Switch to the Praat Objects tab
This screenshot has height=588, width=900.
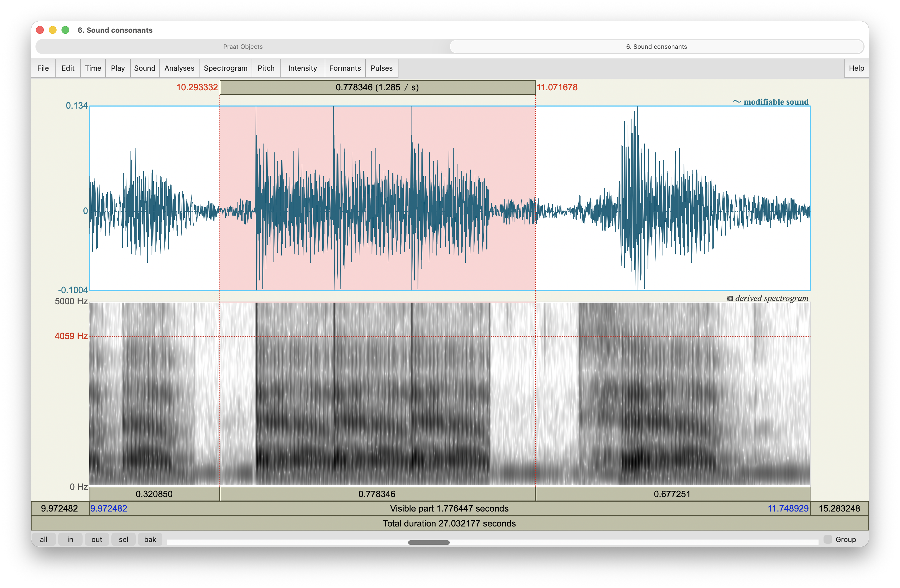[x=243, y=47]
